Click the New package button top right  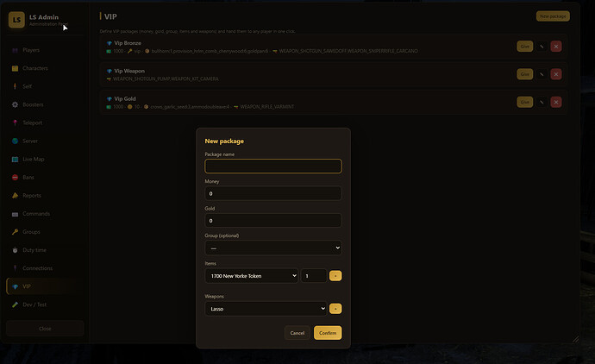(553, 16)
